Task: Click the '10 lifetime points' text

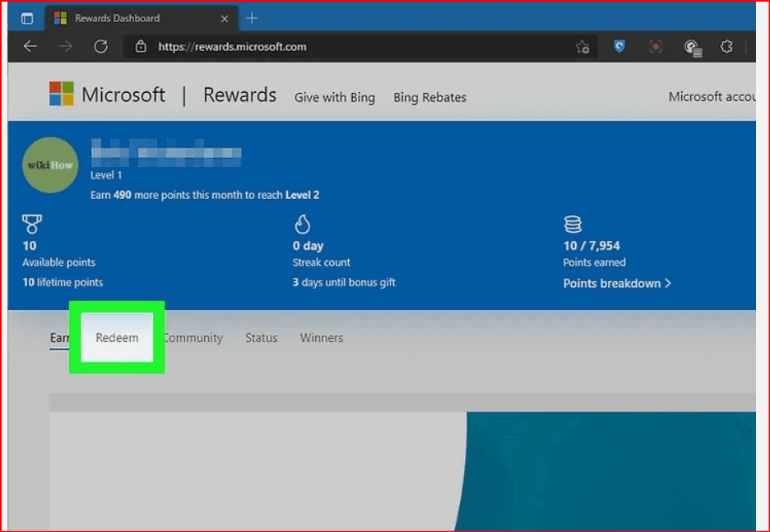Action: [x=63, y=282]
